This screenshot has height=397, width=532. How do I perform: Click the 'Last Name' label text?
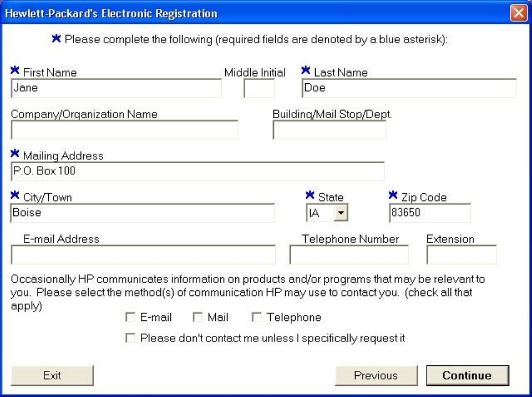pyautogui.click(x=341, y=72)
